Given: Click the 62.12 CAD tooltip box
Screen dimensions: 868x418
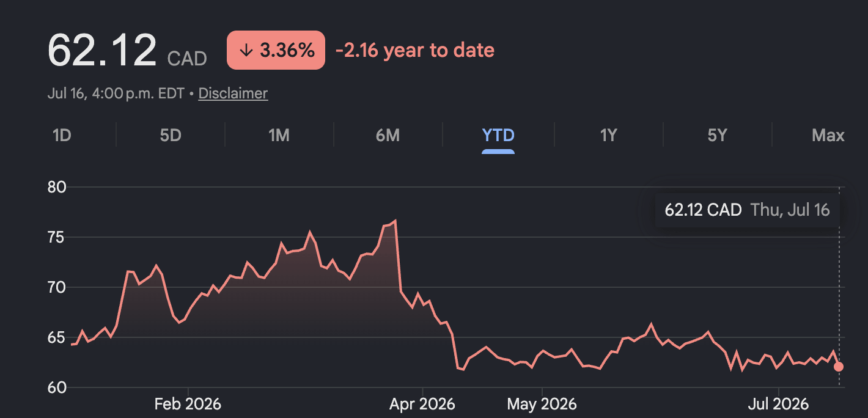Looking at the screenshot, I should (747, 210).
